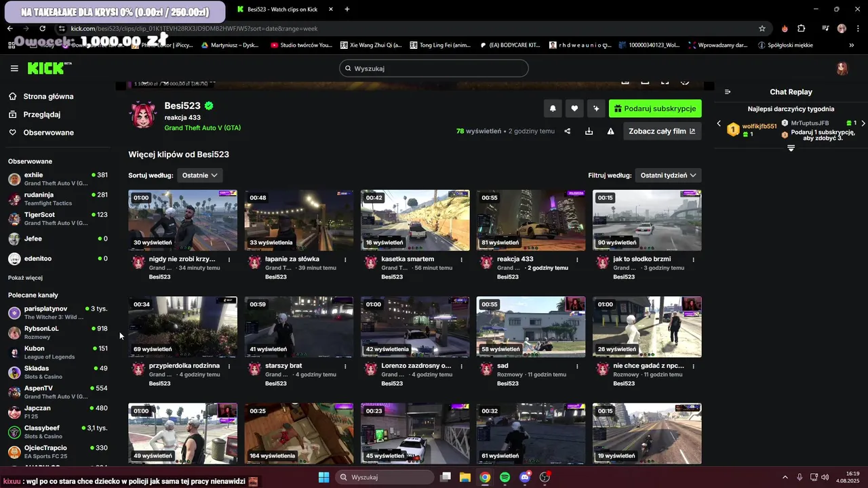Screen dimensions: 868x488
Task: Click 'Podaruj subskrypcje' button
Action: (655, 108)
